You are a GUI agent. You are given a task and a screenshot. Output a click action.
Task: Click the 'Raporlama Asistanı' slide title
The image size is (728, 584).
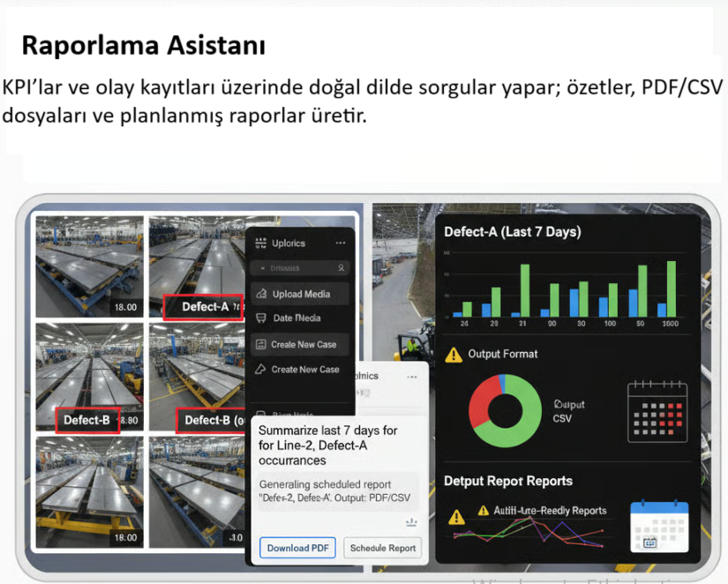(x=144, y=46)
